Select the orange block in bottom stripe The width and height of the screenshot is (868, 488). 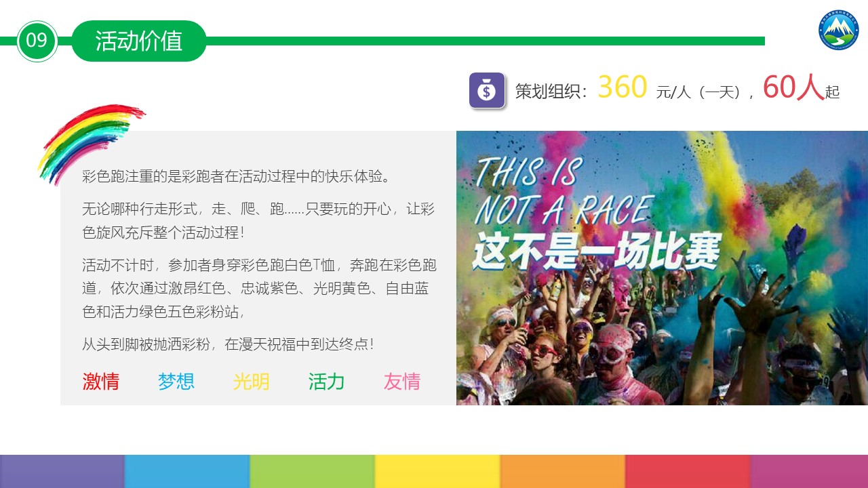click(x=563, y=471)
